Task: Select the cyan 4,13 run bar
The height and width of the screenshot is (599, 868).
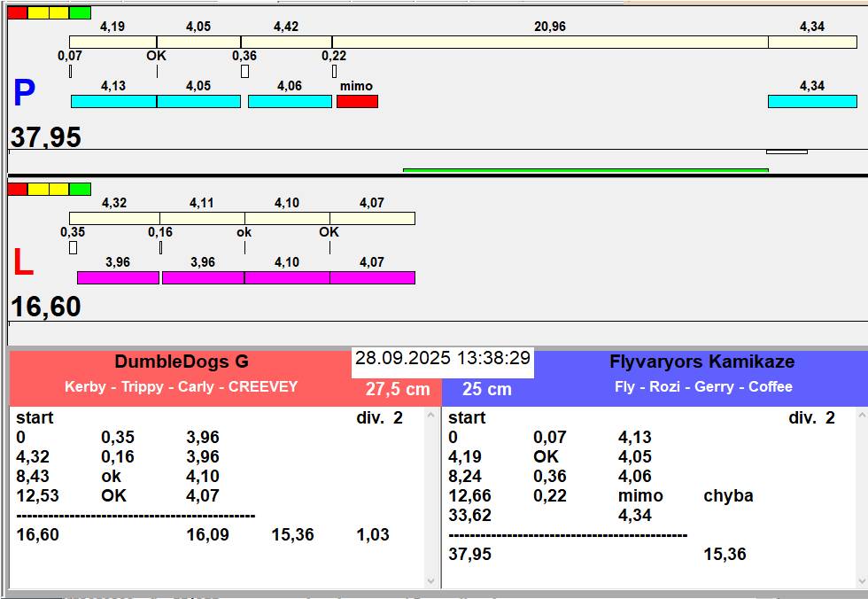Action: pyautogui.click(x=113, y=102)
